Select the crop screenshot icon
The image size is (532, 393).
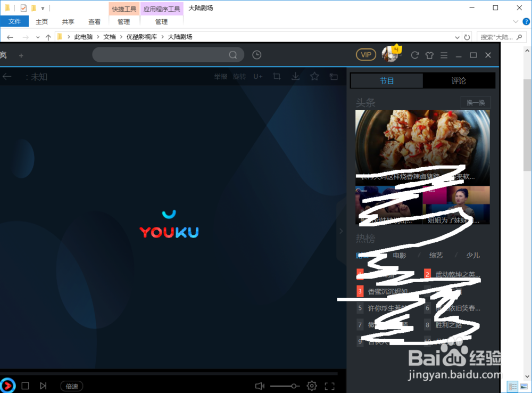(x=277, y=77)
